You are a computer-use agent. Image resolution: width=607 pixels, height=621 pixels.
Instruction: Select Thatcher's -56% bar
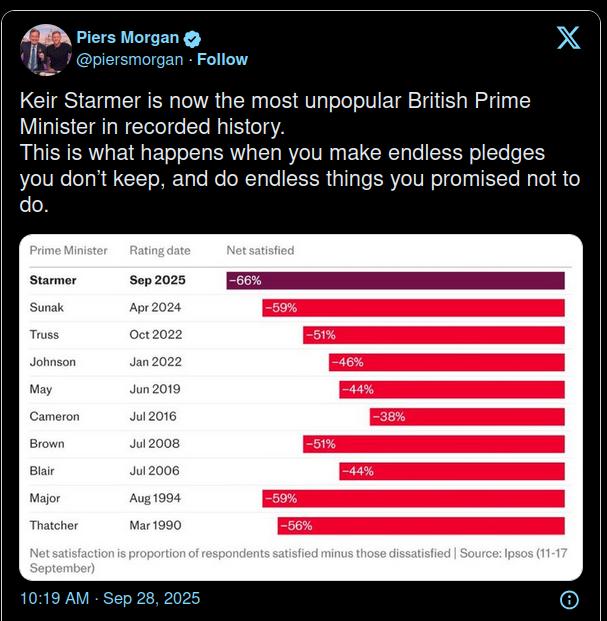click(x=421, y=525)
